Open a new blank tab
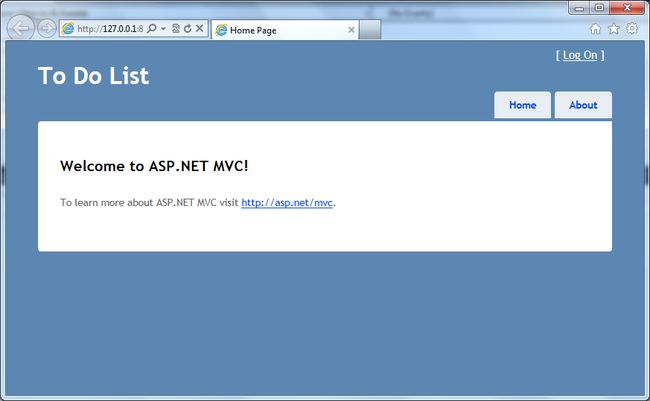Image resolution: width=650 pixels, height=401 pixels. point(370,30)
